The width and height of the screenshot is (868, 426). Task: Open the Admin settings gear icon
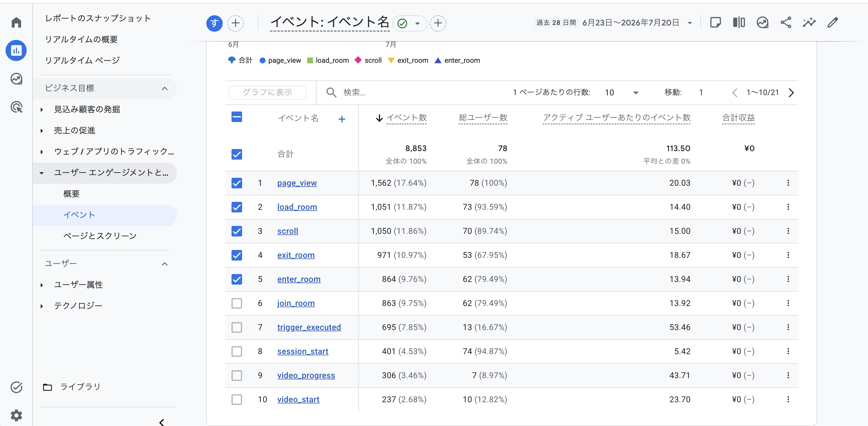pyautogui.click(x=16, y=415)
